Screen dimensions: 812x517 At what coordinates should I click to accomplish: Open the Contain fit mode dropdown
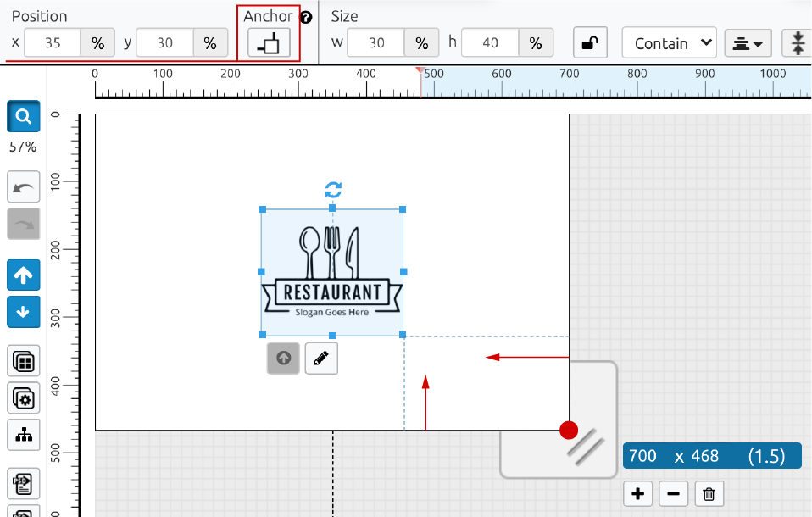pyautogui.click(x=669, y=42)
